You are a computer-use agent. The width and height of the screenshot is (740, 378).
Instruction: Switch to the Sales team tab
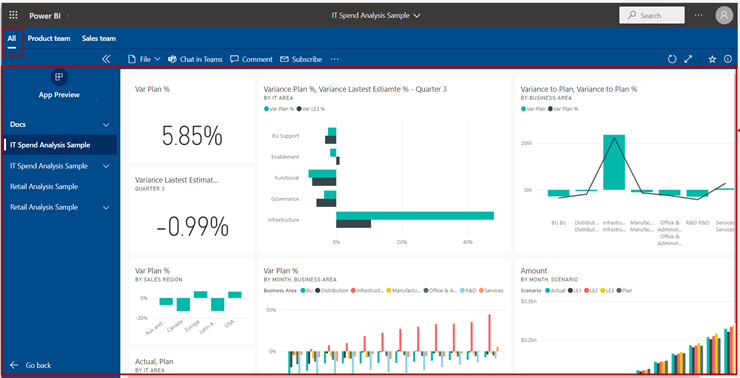[99, 38]
